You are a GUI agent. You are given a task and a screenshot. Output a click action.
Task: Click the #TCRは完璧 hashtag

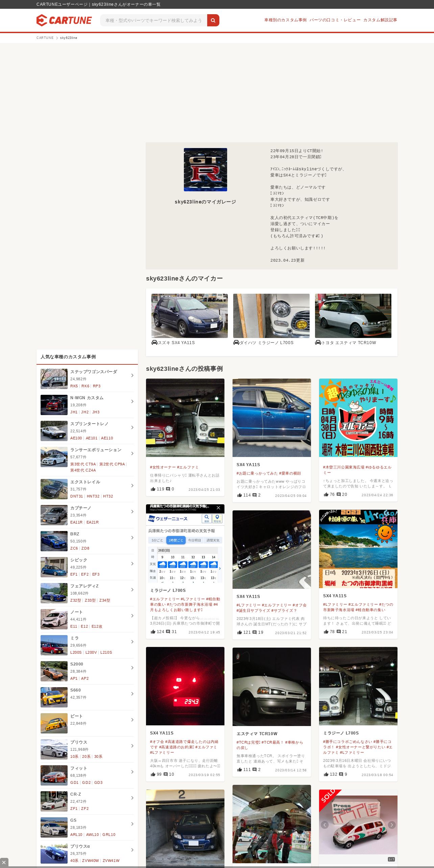click(248, 742)
